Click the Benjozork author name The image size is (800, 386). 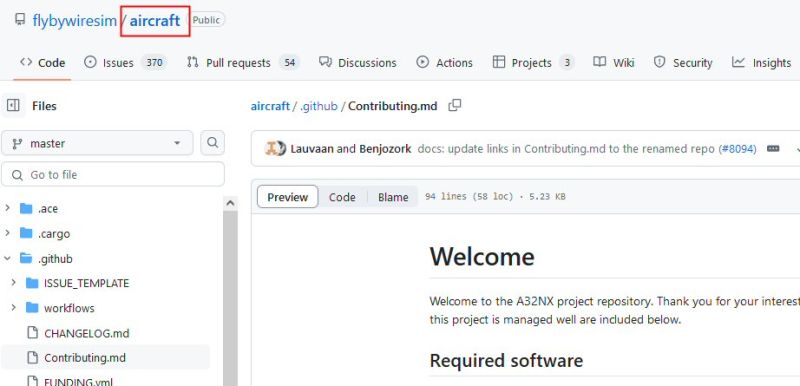(385, 149)
